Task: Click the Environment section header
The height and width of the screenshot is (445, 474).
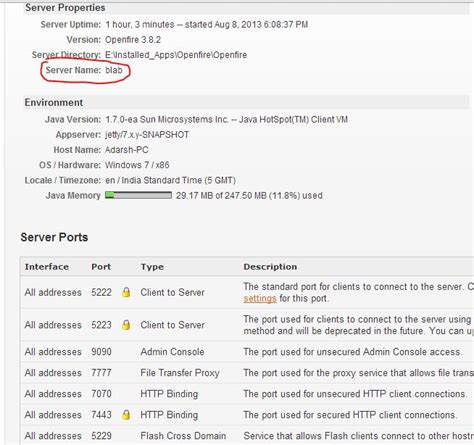Action: [54, 103]
